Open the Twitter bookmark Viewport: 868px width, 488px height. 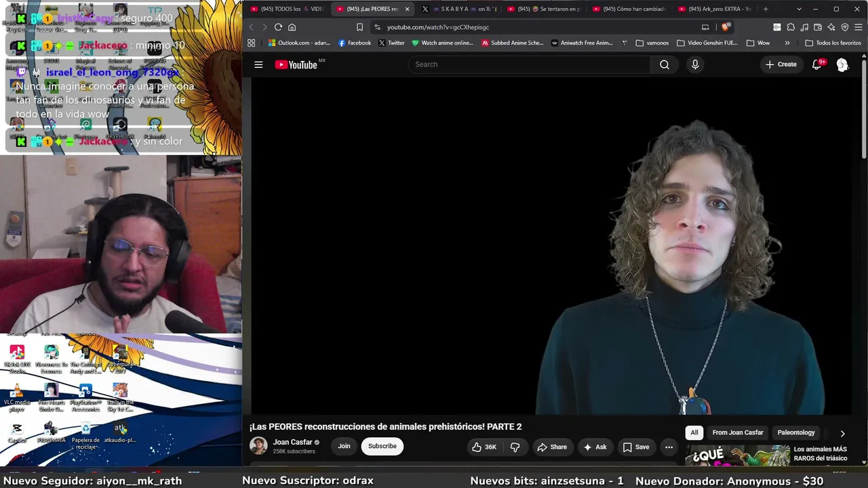pos(391,43)
